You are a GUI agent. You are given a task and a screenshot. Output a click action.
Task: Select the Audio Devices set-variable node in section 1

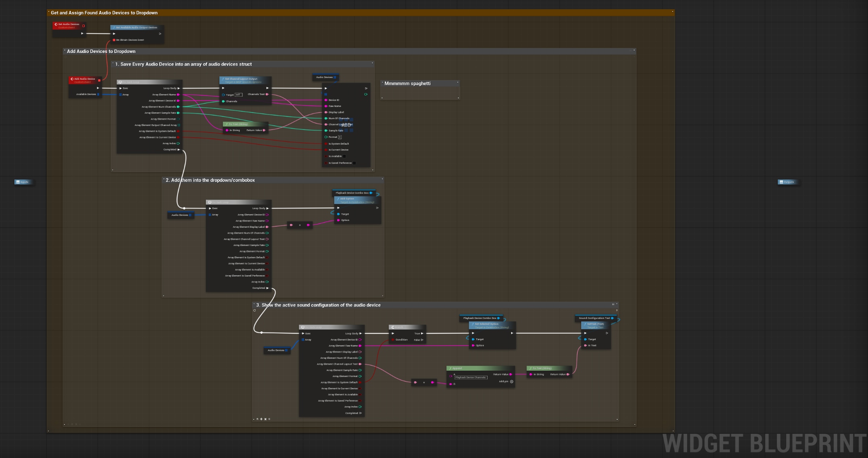coord(326,77)
